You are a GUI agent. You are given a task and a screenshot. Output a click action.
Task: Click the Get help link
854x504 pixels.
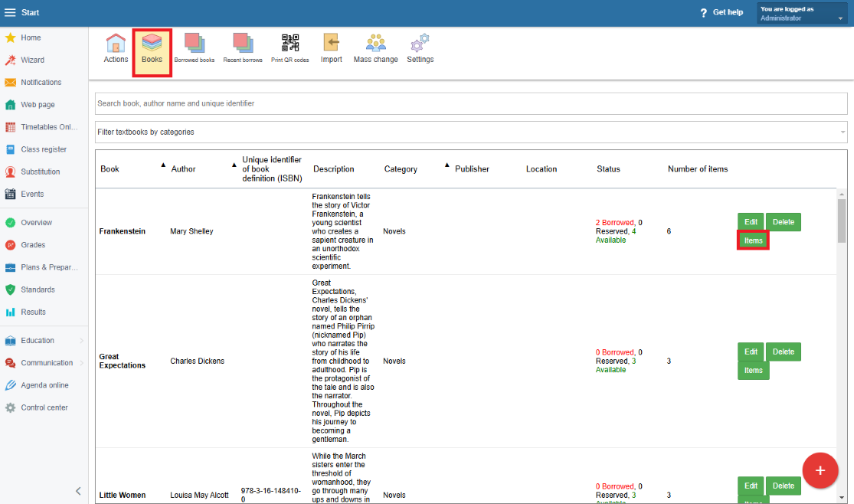(721, 12)
